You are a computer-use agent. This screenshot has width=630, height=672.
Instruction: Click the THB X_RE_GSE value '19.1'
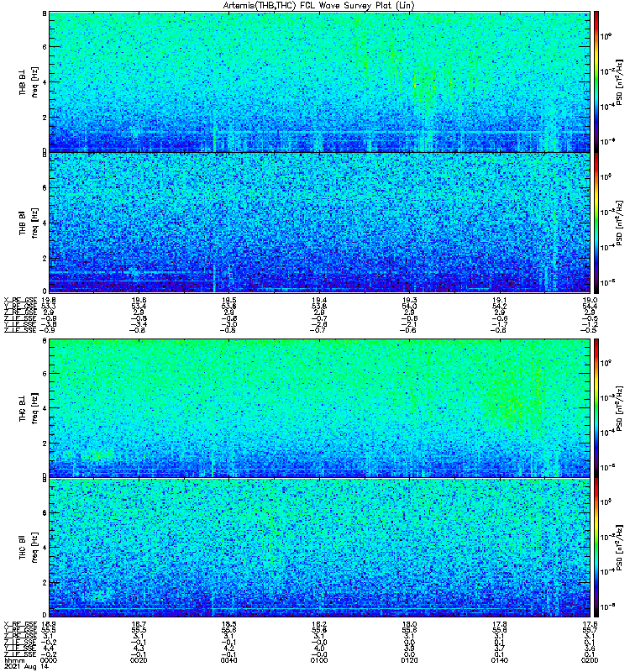[x=500, y=301]
